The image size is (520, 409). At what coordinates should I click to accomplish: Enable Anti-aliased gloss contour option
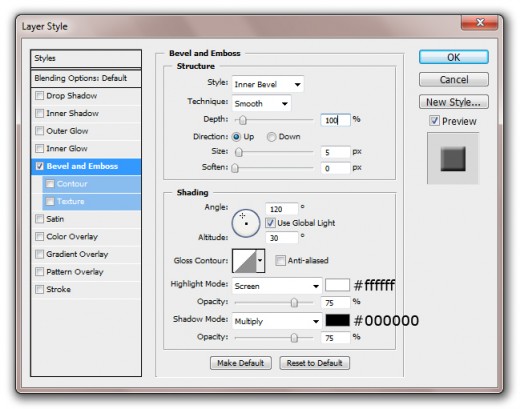coord(280,260)
